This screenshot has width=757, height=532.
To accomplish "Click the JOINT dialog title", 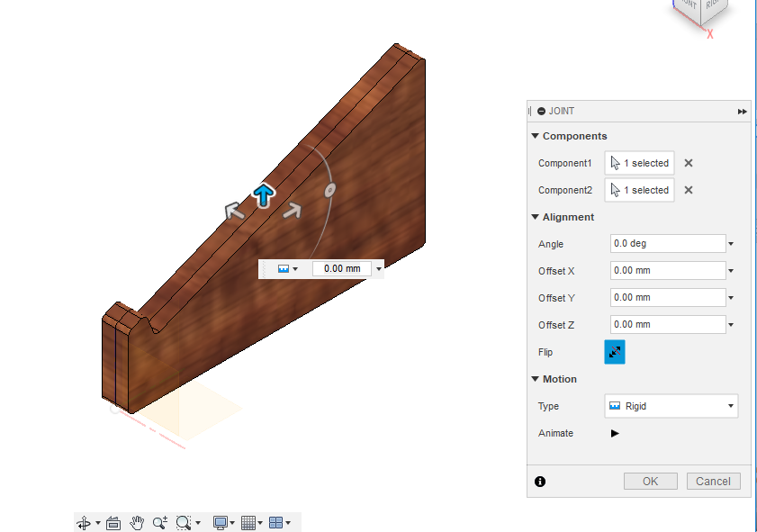I will click(562, 111).
